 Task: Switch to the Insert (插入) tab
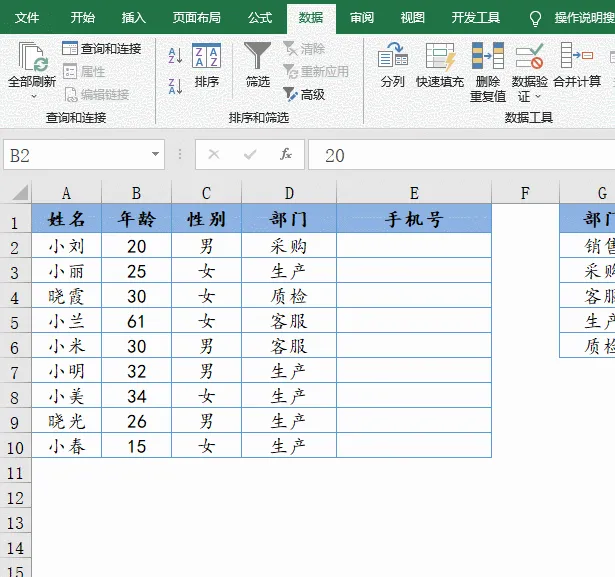pos(134,18)
